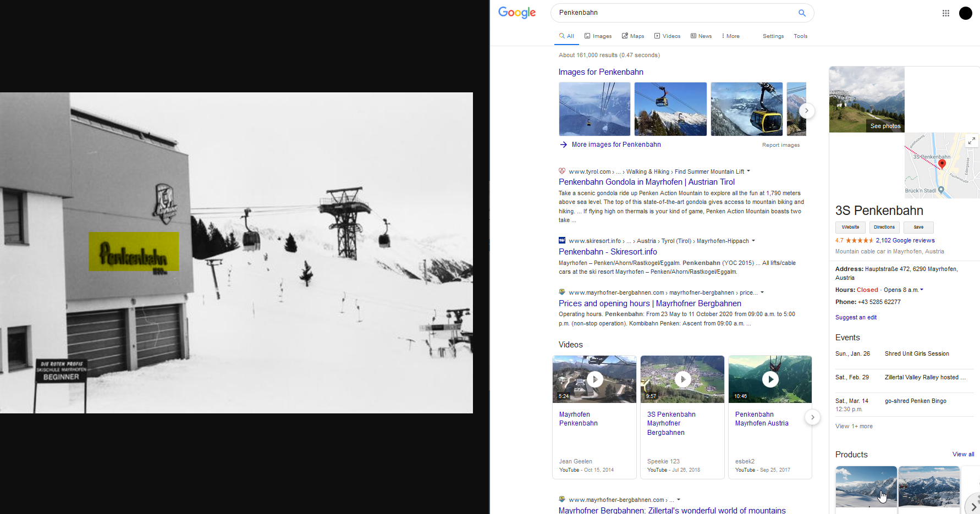Open Mayrhofen Penkenbahn video title link

[x=578, y=419]
